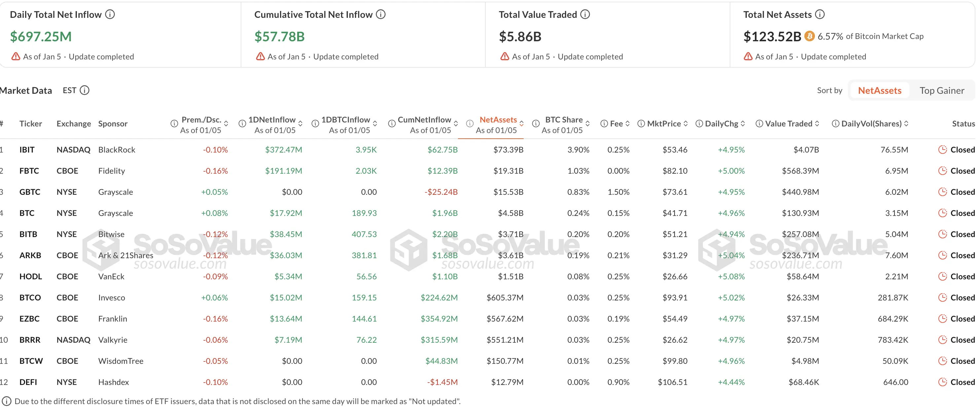Switch sorting to Top Gainer
The width and height of the screenshot is (980, 414).
click(x=942, y=90)
